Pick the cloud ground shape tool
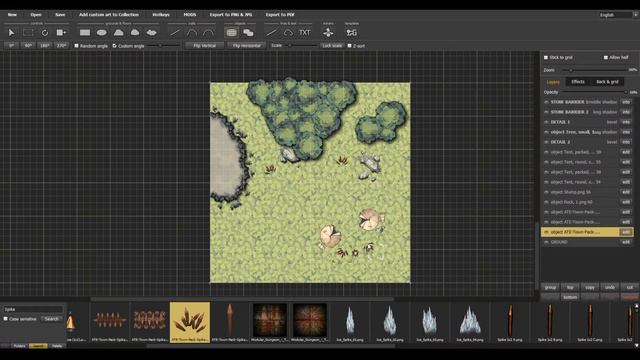Viewport: 640px width, 360px height. tap(151, 33)
